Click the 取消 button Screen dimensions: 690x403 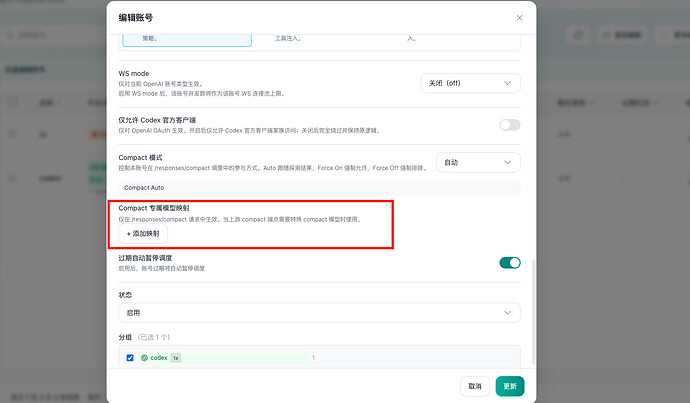[x=475, y=386]
